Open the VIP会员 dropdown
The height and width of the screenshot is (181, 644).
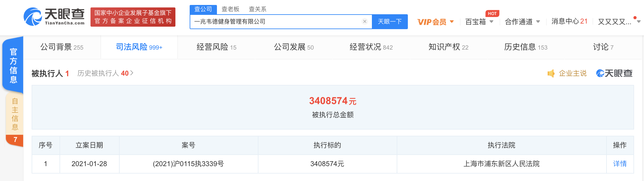435,22
